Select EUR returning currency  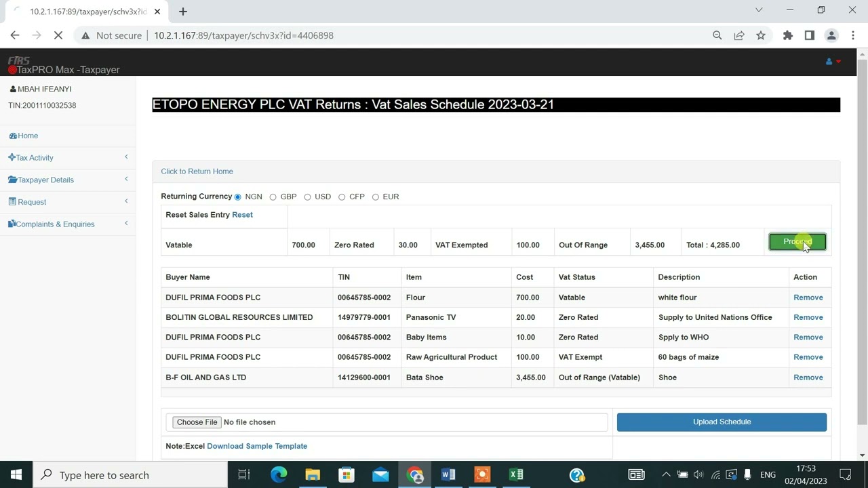coord(375,197)
